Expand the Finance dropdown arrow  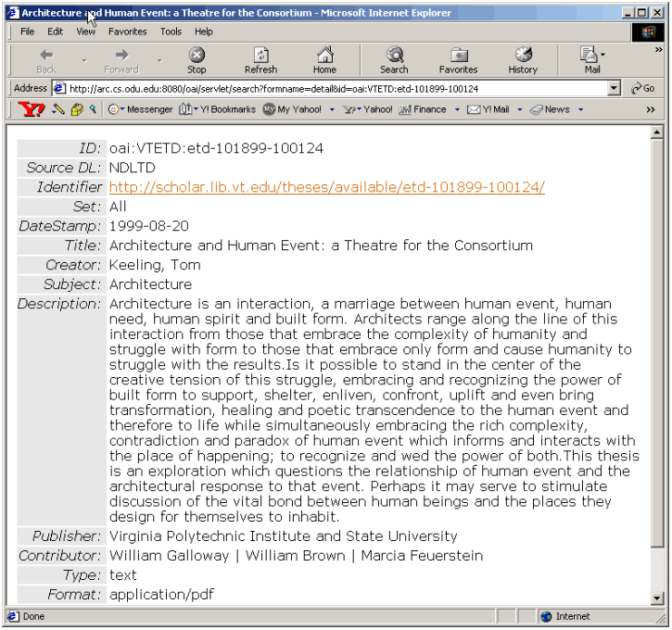[457, 109]
